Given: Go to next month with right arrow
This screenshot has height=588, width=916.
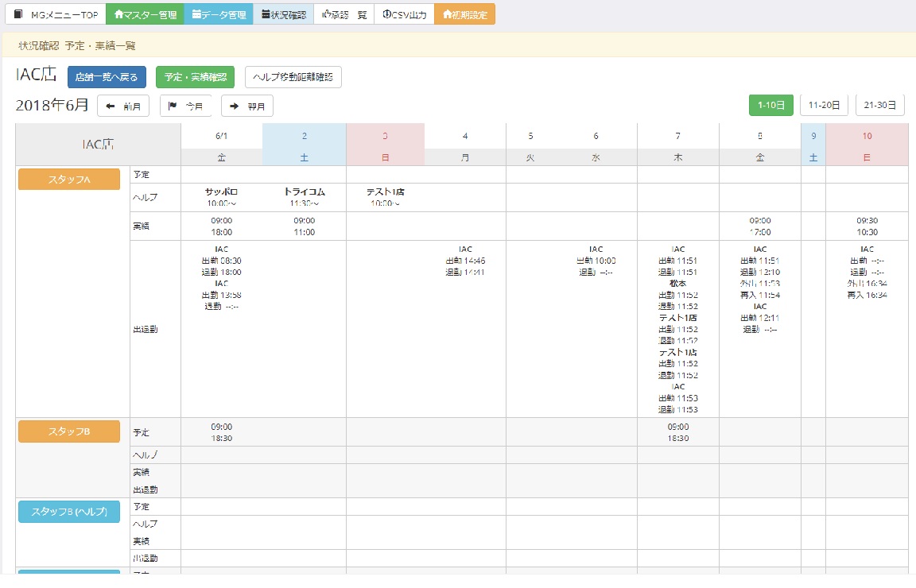Looking at the screenshot, I should [x=235, y=106].
